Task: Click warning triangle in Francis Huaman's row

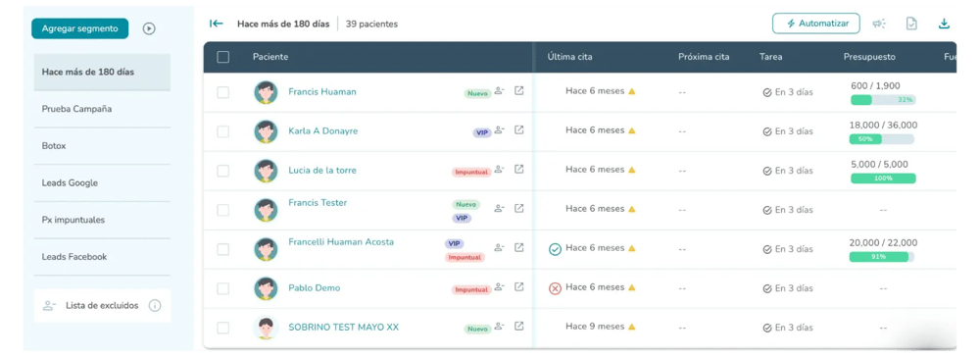Action: 632,91
